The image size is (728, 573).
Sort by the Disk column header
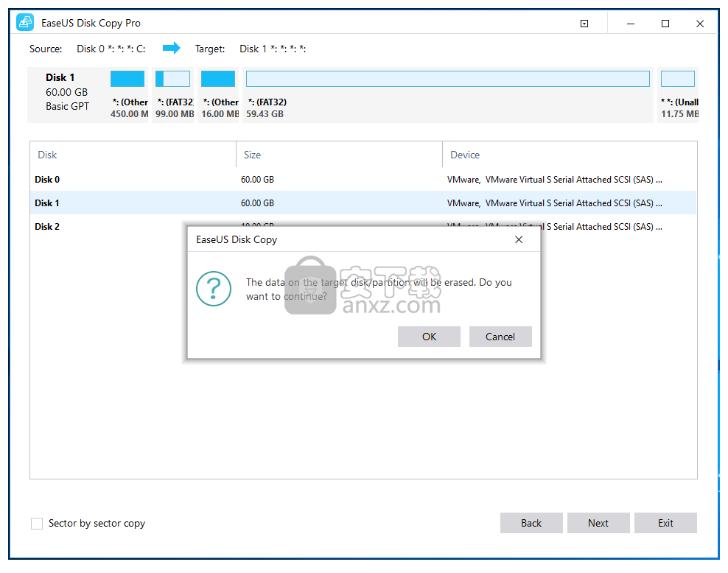point(133,155)
